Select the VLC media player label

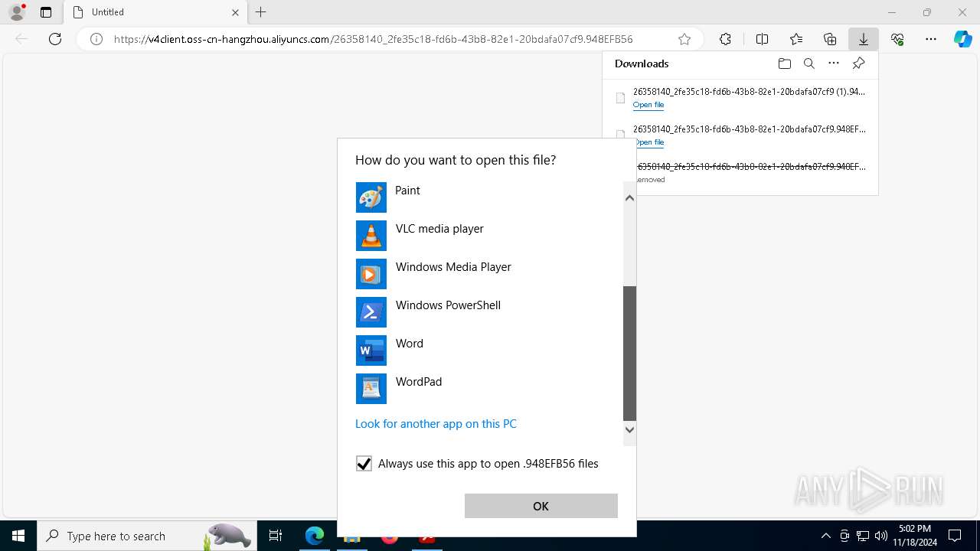coord(439,229)
